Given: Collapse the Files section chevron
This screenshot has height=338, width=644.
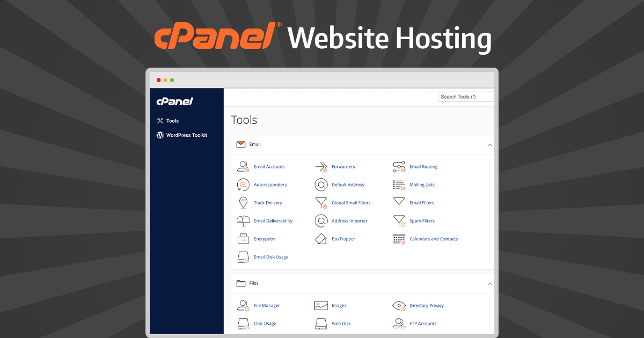Looking at the screenshot, I should 489,283.
